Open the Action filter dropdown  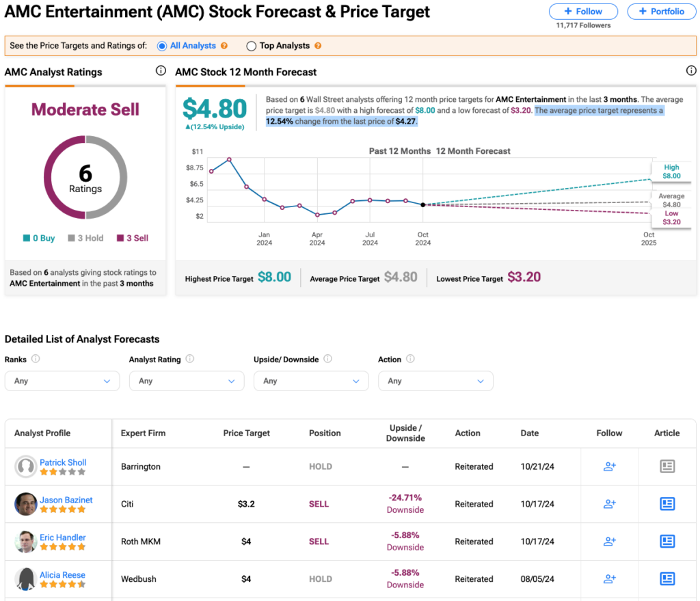(x=435, y=381)
